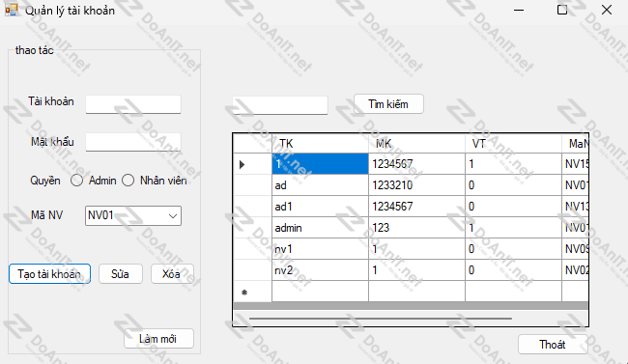Click the horizontal scrollbar of the table
Viewport: 628px width, 364px height.
point(381,319)
